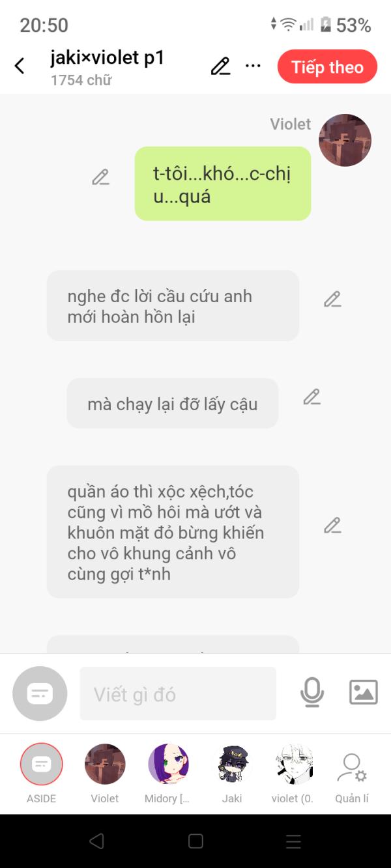Open Quản lí character management
The image size is (391, 868).
352,778
